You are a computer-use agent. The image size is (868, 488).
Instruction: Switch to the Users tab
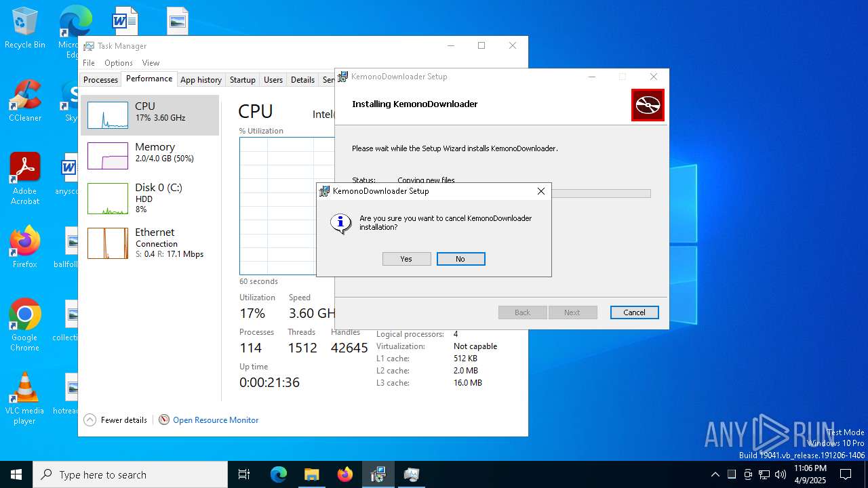pos(273,80)
